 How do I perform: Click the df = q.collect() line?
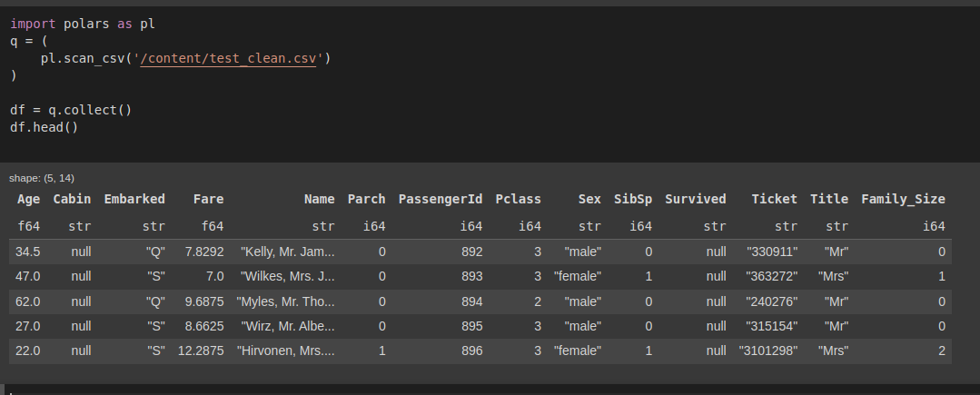(x=71, y=110)
